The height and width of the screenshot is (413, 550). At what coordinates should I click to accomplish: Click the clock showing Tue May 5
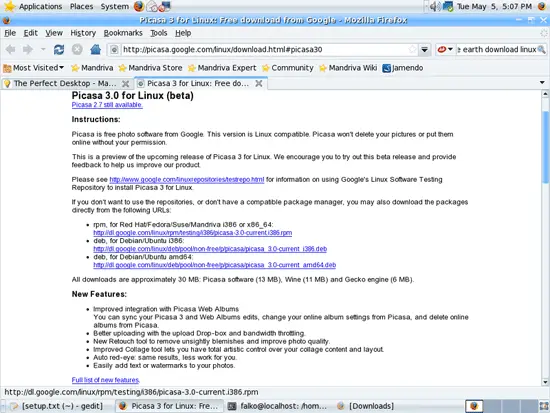coord(494,6)
